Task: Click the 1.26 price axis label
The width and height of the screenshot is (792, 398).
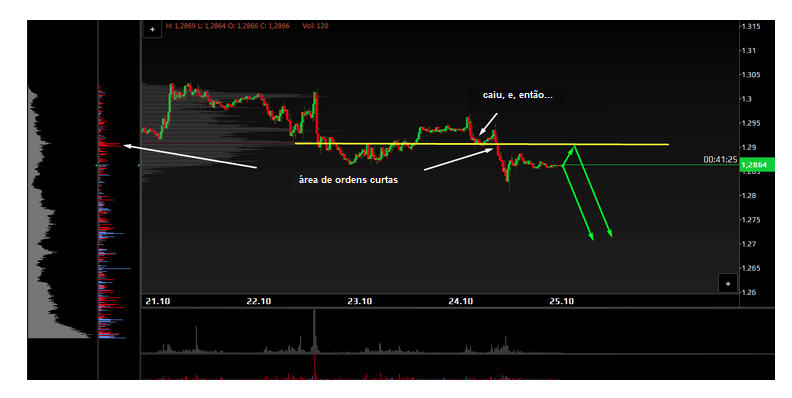Action: point(749,292)
